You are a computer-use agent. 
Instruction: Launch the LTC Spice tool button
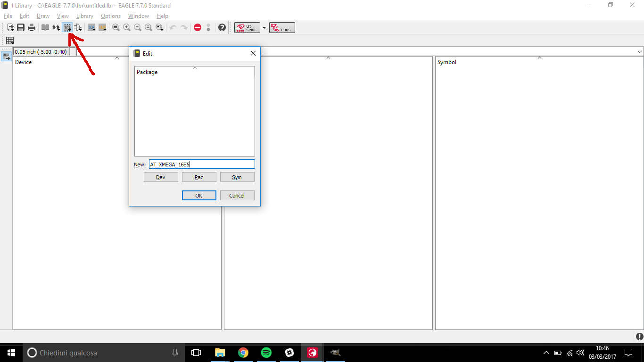tap(247, 28)
